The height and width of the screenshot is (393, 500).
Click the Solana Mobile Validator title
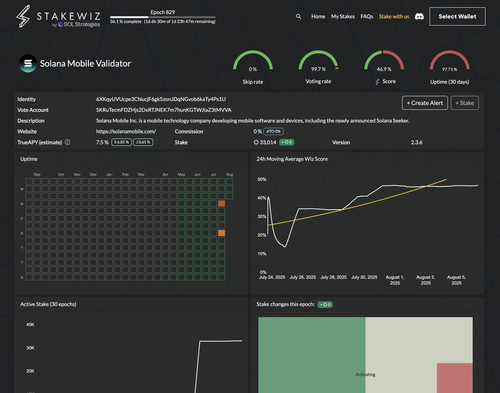click(85, 63)
